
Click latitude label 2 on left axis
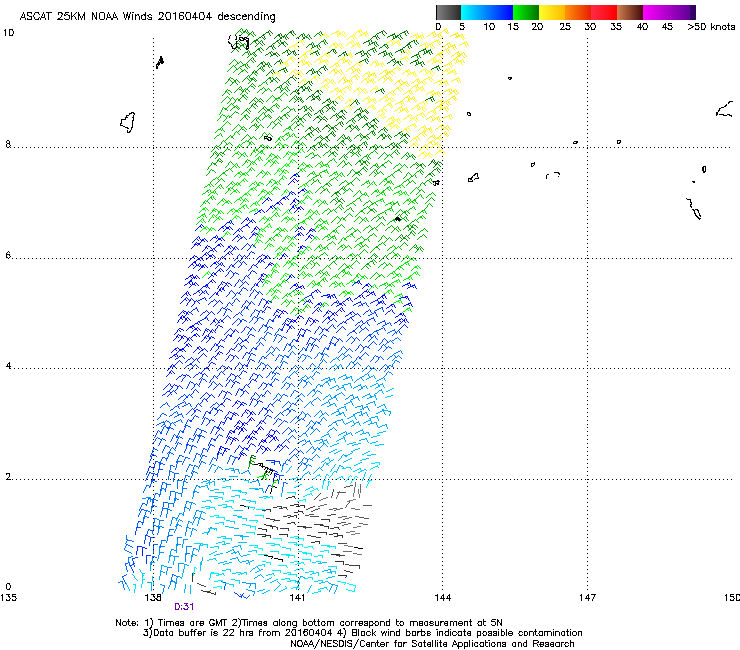(x=8, y=476)
